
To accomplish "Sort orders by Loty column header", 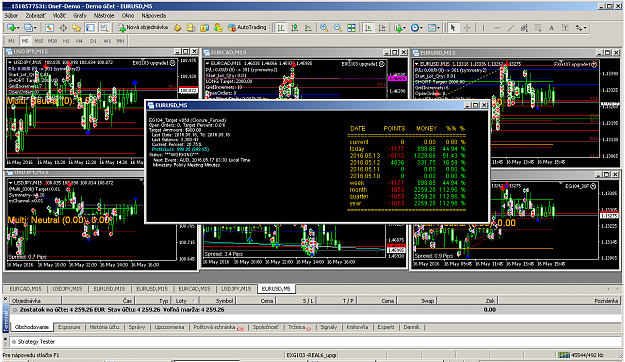I will 185,301.
